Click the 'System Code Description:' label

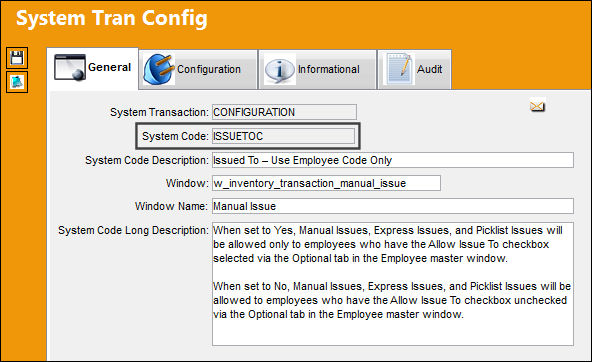[x=146, y=160]
